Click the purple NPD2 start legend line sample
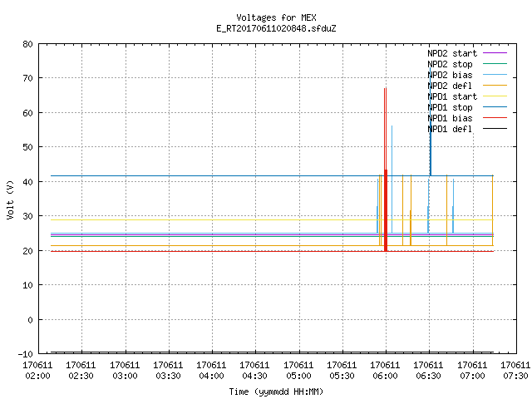 point(495,53)
